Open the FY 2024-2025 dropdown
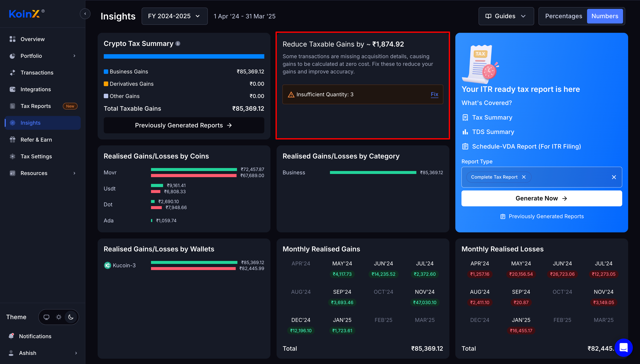Screen dimensions: 640x364 tap(174, 16)
